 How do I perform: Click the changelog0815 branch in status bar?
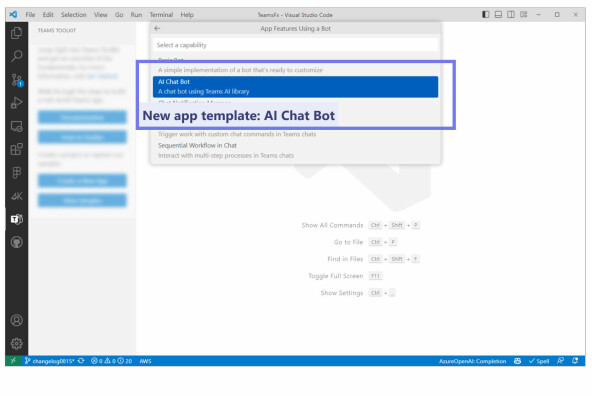pos(49,361)
